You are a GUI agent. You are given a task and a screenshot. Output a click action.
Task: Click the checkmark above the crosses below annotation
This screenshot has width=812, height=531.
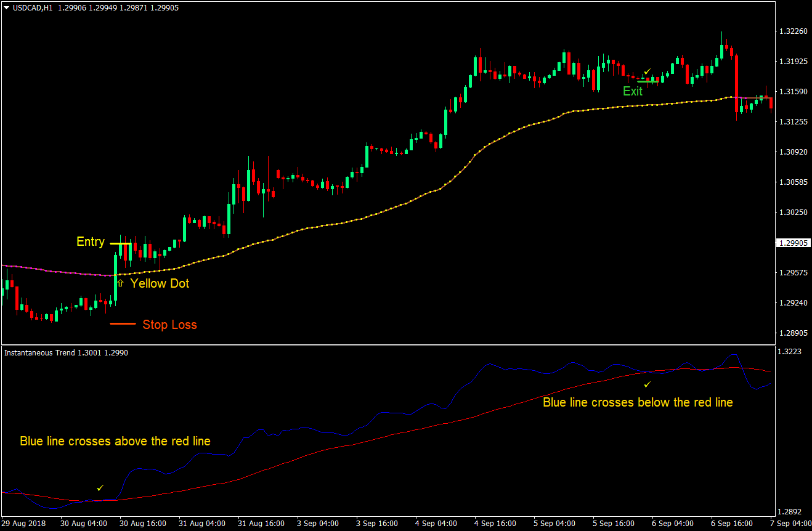[647, 384]
